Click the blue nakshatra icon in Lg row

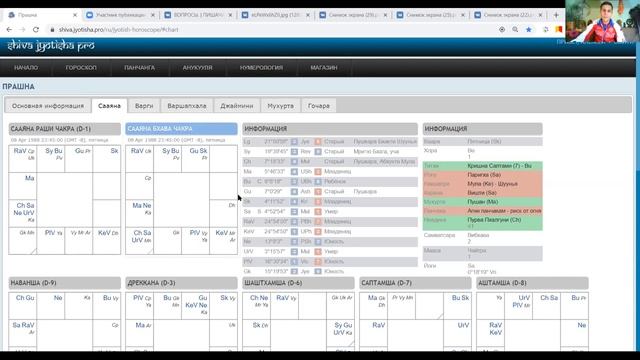coord(294,142)
